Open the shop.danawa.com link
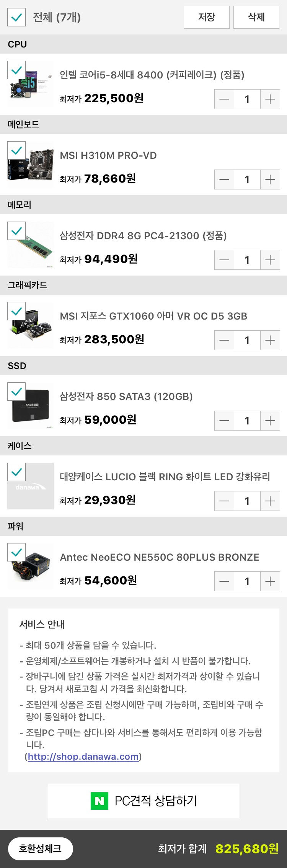 click(x=83, y=756)
